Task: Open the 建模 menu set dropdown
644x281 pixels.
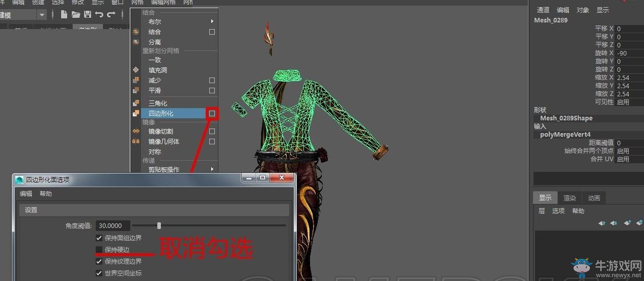Action: (x=42, y=15)
